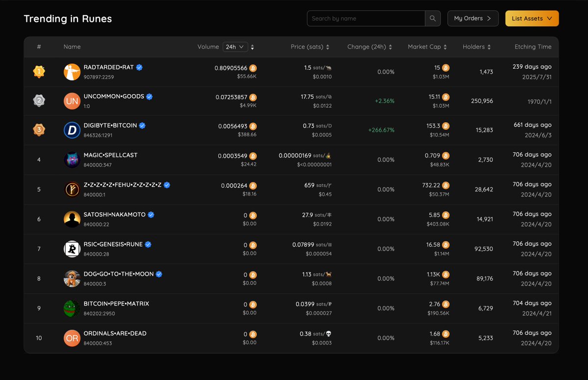This screenshot has height=380, width=588.
Task: Click the 704 days ago etching time
Action: point(532,303)
